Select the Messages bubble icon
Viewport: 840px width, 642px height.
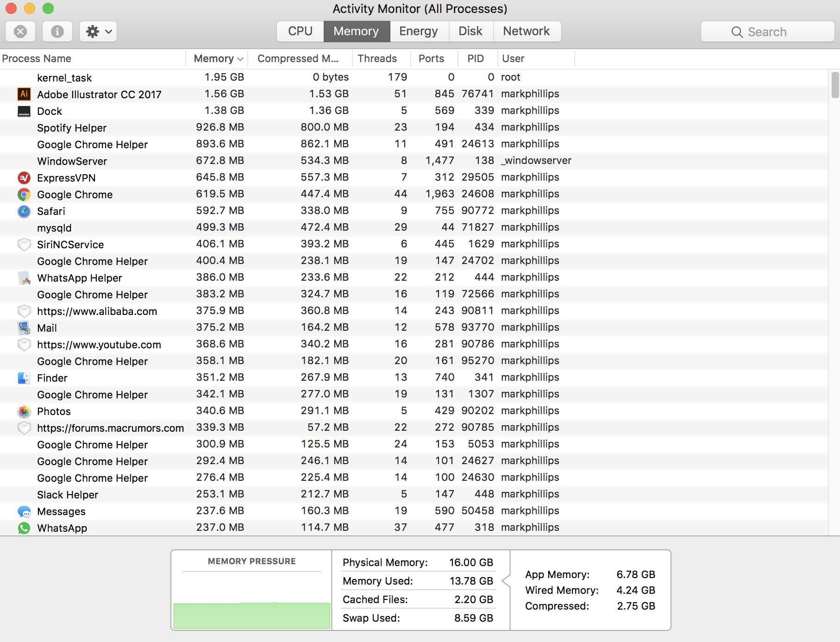pos(24,511)
